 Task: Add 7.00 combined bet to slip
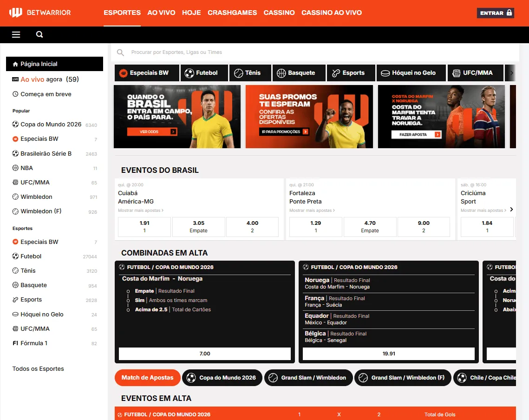[205, 354]
